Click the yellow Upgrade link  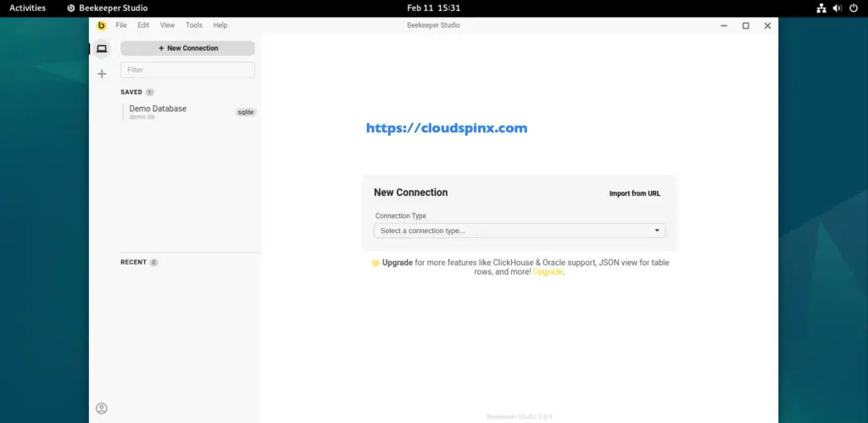point(548,272)
